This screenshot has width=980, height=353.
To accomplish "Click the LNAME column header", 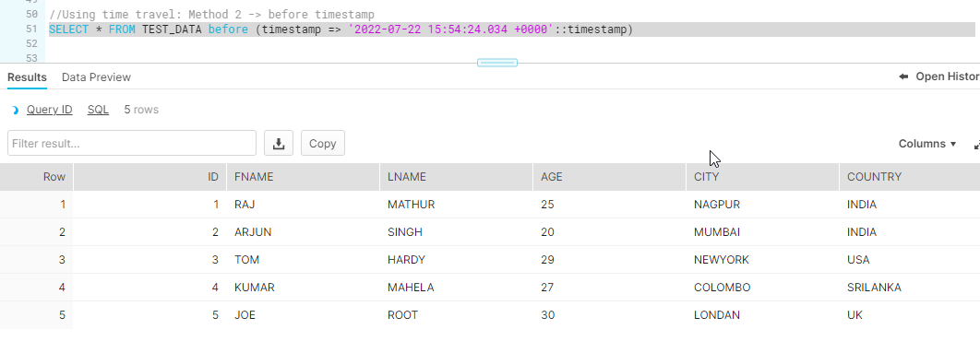I will click(x=456, y=177).
